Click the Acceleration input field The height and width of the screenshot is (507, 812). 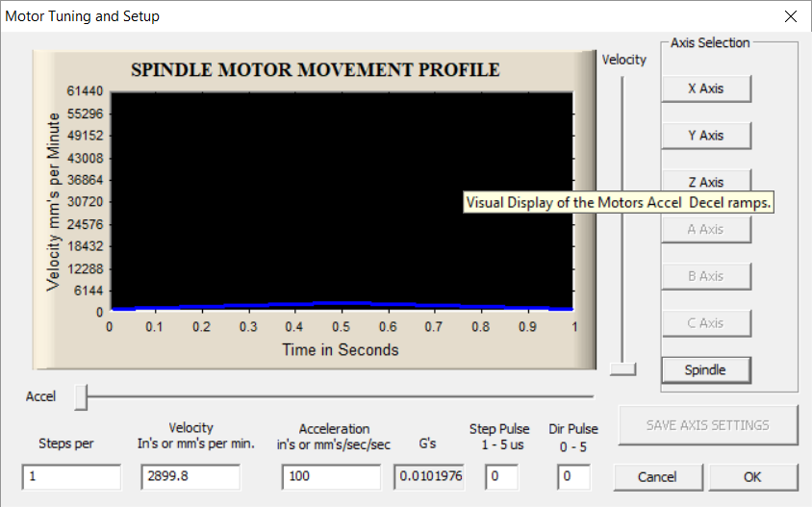(333, 476)
